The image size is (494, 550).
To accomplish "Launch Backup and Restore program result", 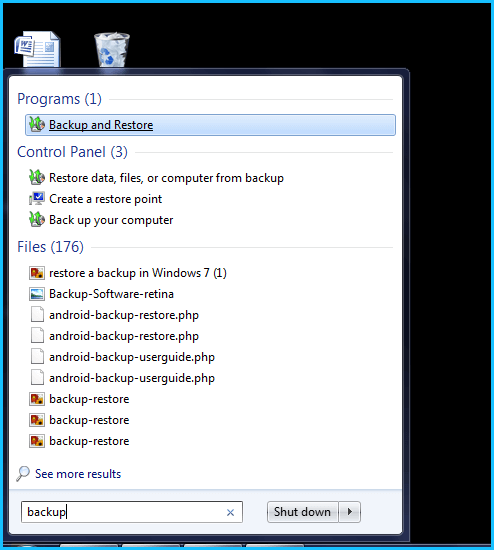I will tap(211, 125).
